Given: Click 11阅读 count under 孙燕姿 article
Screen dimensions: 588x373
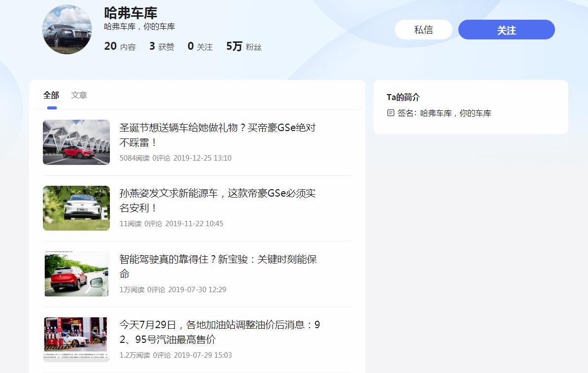Looking at the screenshot, I should click(x=131, y=224).
